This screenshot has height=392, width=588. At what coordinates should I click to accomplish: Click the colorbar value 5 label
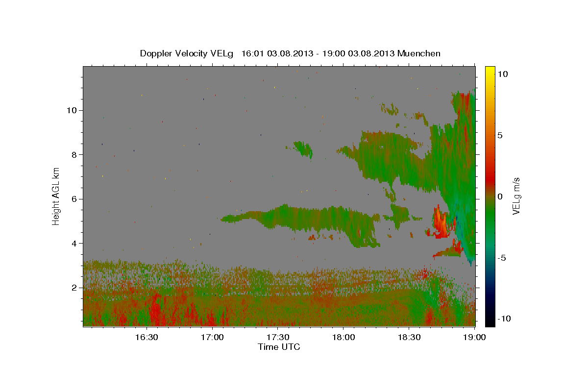click(x=500, y=135)
